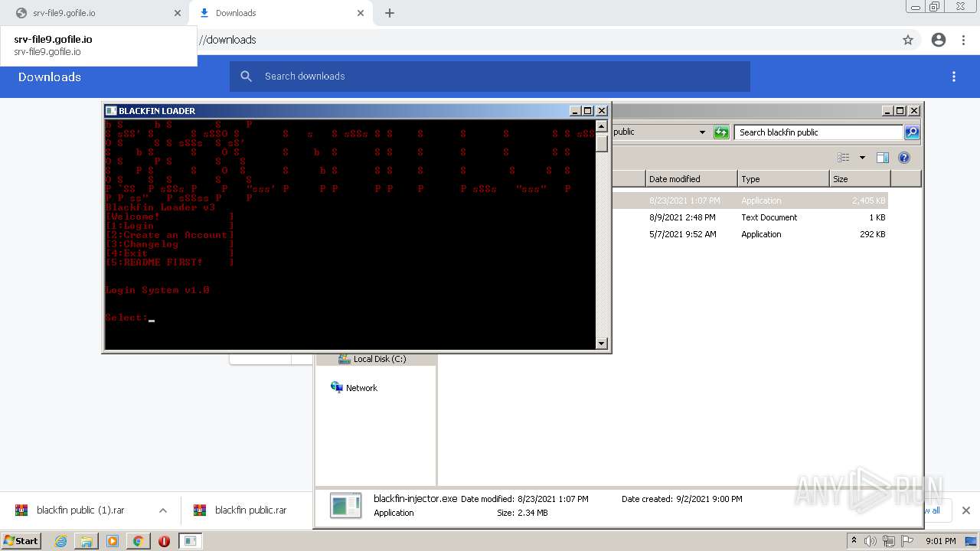This screenshot has width=980, height=551.
Task: Open the Chrome three-dot menu
Action: [x=963, y=40]
